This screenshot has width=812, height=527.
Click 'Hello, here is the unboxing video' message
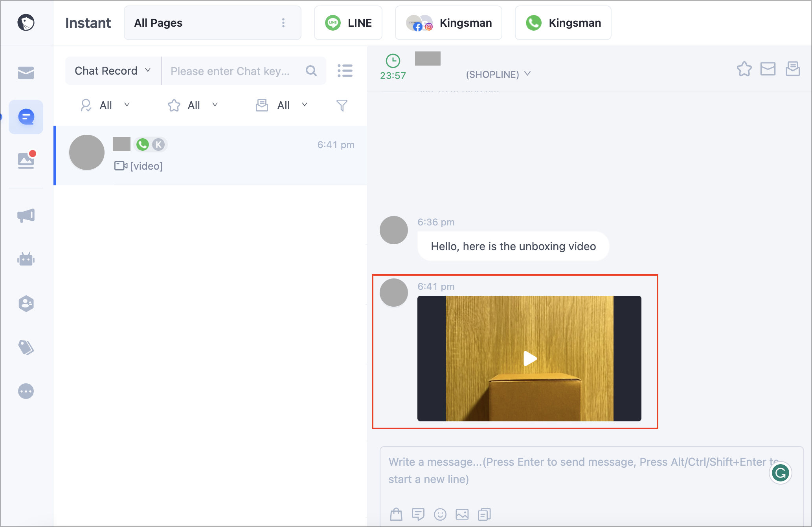click(x=513, y=246)
